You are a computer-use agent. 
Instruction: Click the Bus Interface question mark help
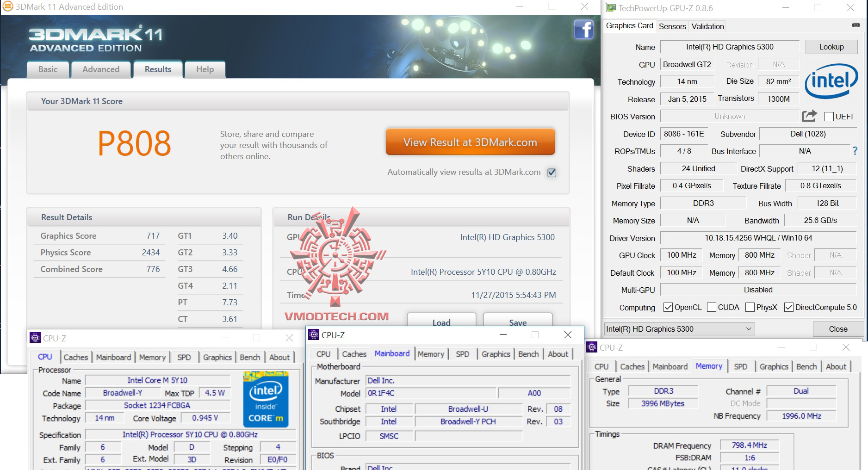[x=855, y=151]
